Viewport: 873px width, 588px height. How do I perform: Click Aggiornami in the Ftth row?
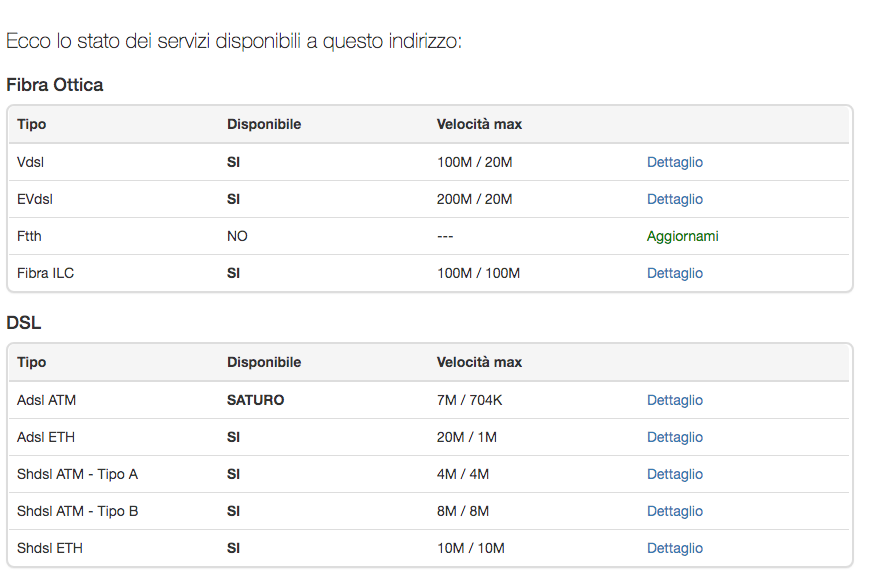tap(682, 236)
